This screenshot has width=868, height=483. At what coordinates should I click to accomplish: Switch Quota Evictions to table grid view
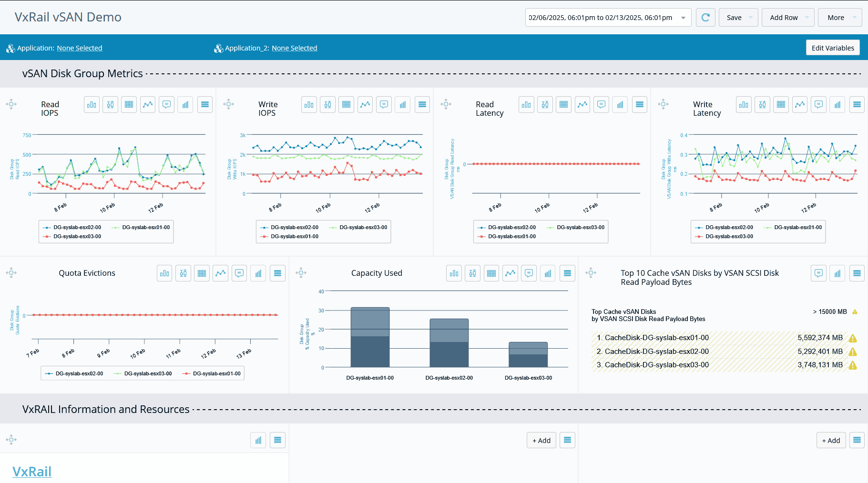click(202, 273)
